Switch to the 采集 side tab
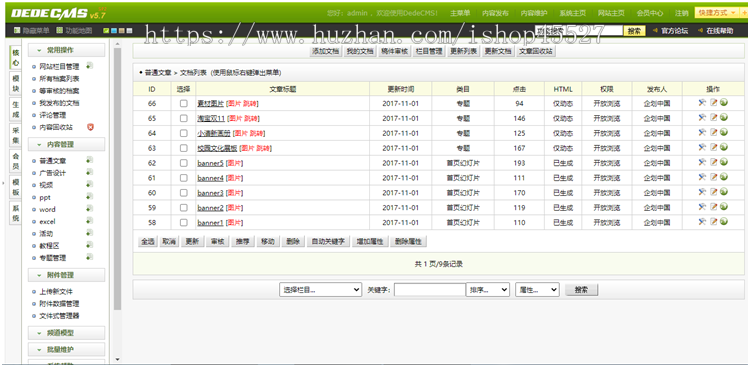The width and height of the screenshot is (750, 367). click(16, 135)
